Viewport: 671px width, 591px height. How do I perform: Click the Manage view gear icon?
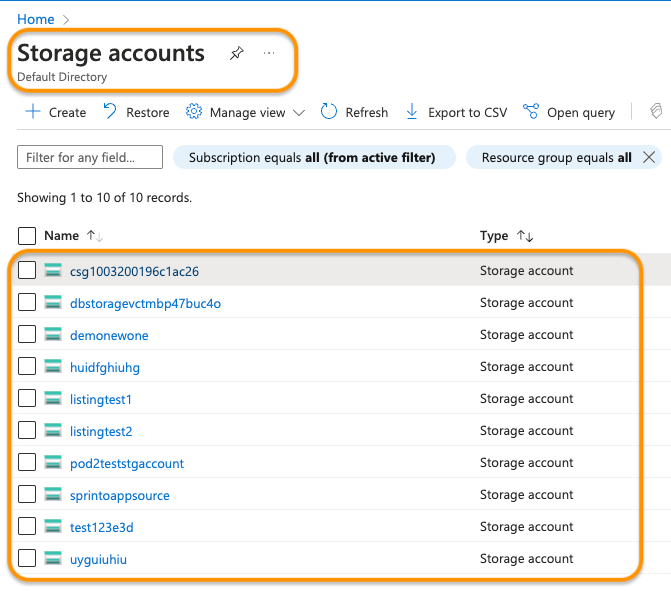pos(194,112)
